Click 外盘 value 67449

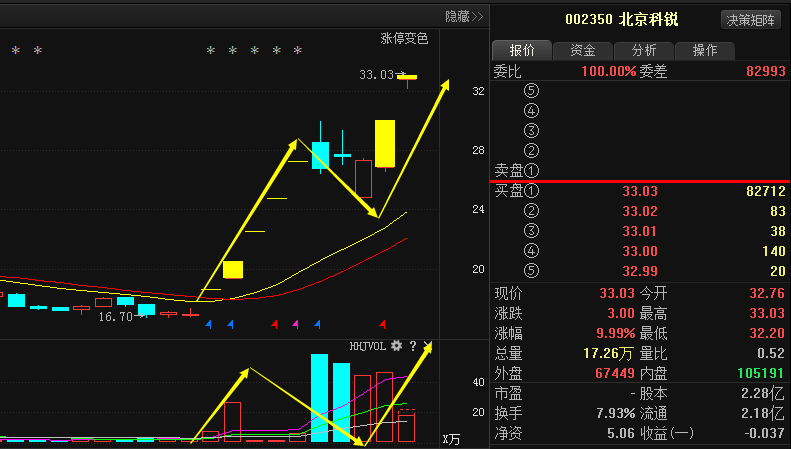click(x=615, y=373)
